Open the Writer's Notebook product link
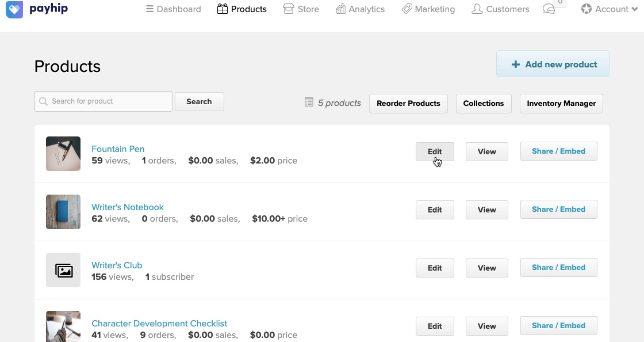This screenshot has width=644, height=342. 128,207
